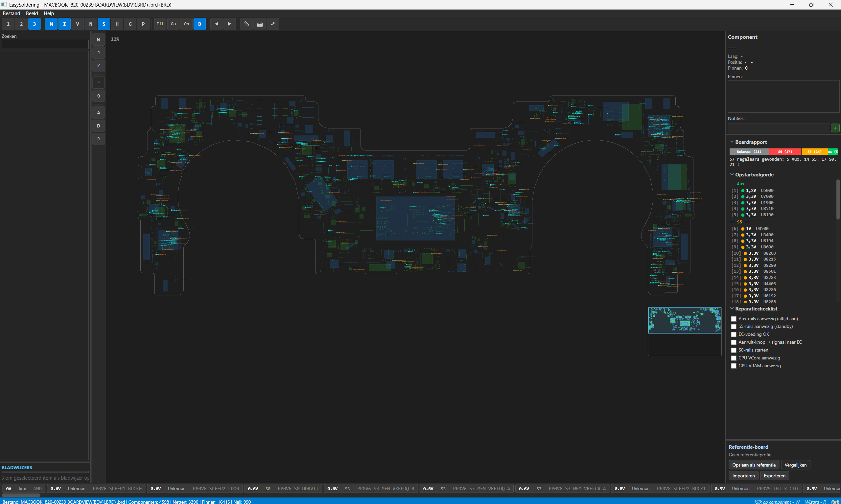Image resolution: width=841 pixels, height=504 pixels.
Task: Open the Beeld menu
Action: point(32,13)
